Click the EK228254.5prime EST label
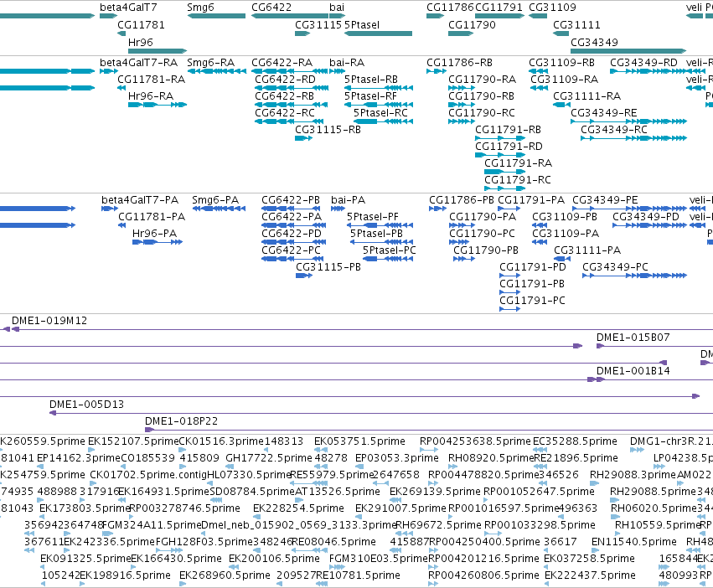The image size is (713, 588). coord(299,508)
